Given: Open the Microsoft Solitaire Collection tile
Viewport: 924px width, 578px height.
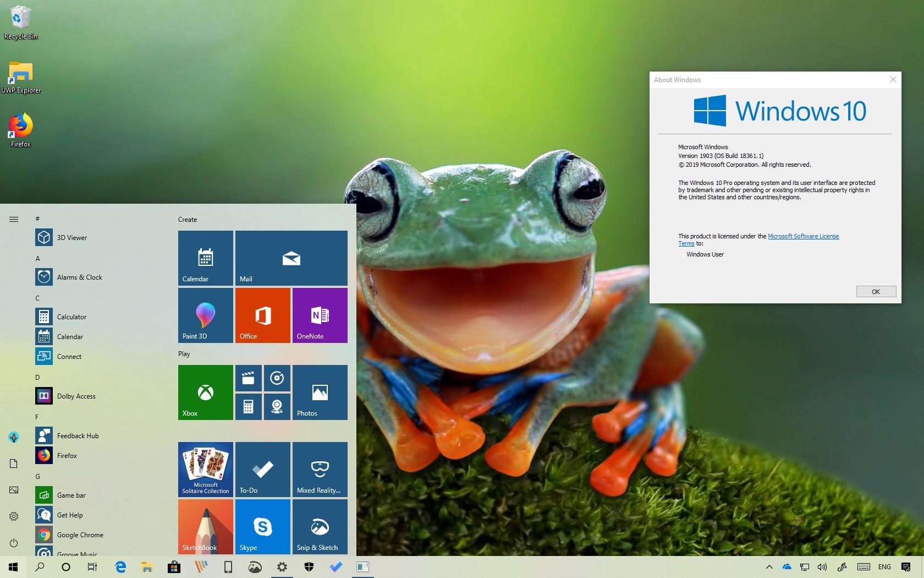Looking at the screenshot, I should click(x=205, y=470).
